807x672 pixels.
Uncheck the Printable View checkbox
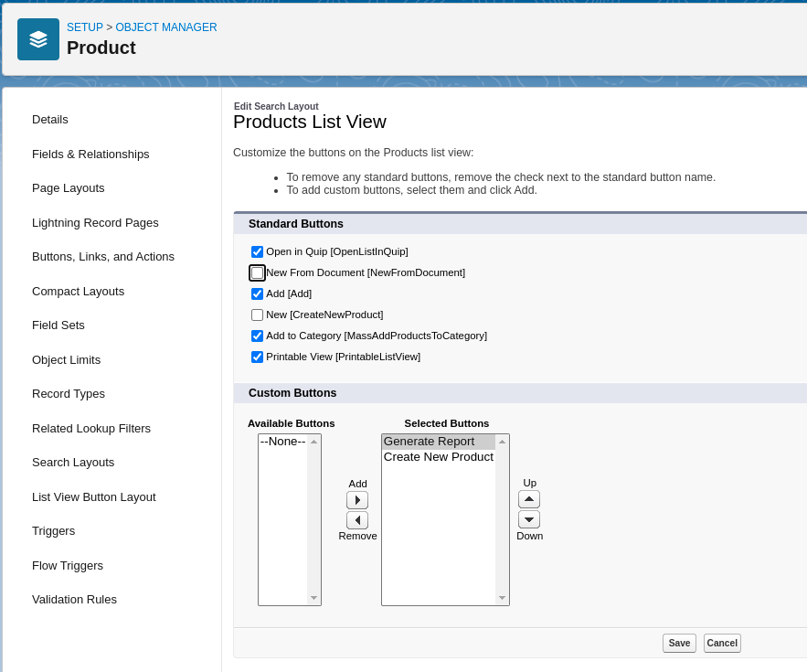257,357
